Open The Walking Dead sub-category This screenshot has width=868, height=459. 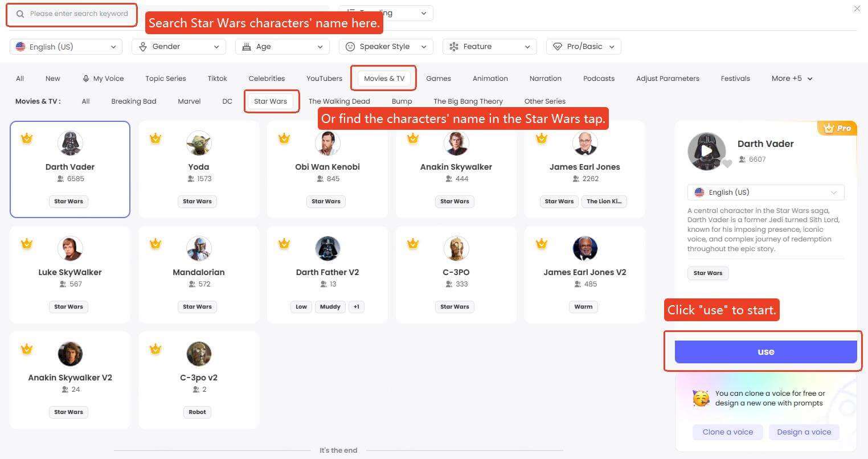click(x=339, y=101)
